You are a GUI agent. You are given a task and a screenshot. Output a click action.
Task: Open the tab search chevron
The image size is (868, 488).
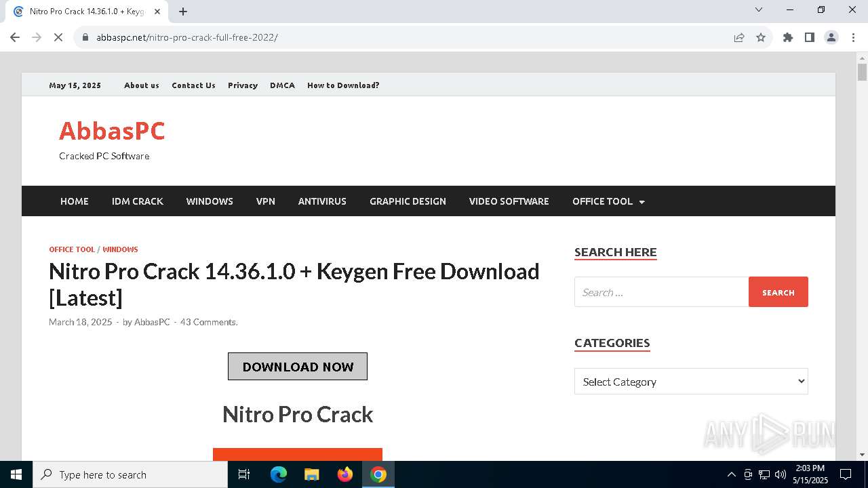coord(759,9)
